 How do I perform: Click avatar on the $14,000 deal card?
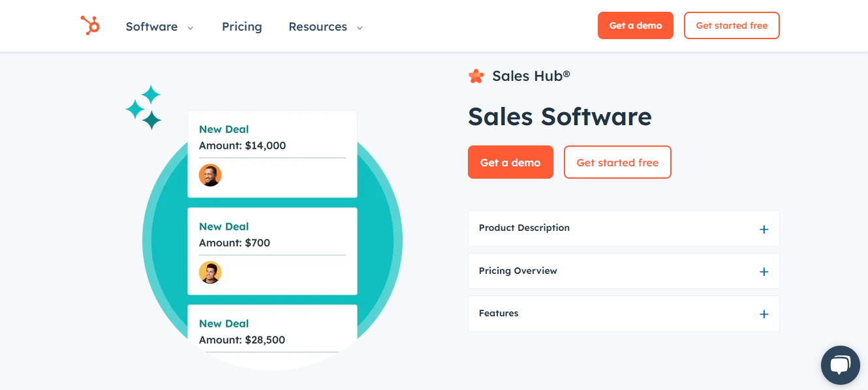pyautogui.click(x=210, y=175)
